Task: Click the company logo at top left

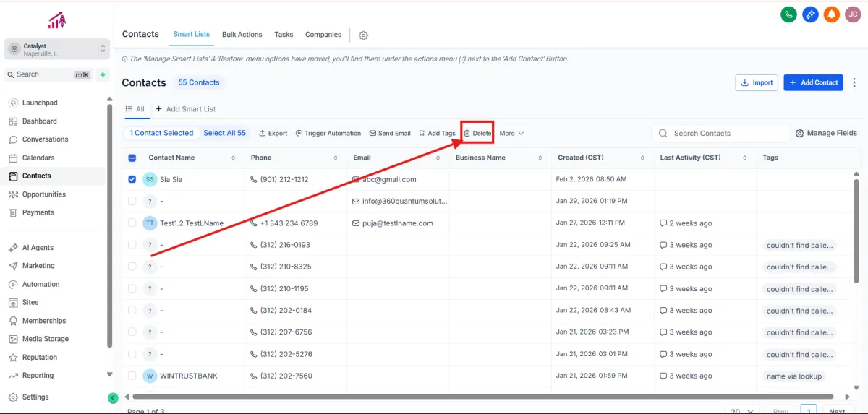Action: [x=56, y=20]
